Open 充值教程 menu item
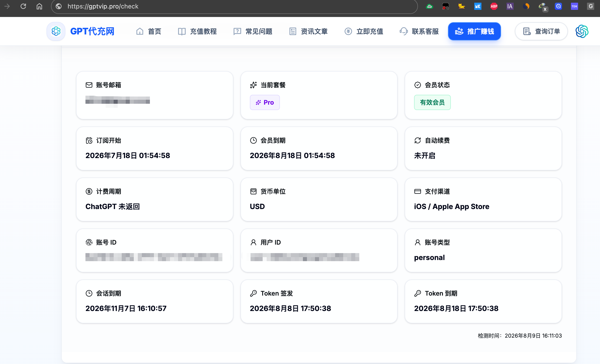The image size is (600, 364). 197,31
